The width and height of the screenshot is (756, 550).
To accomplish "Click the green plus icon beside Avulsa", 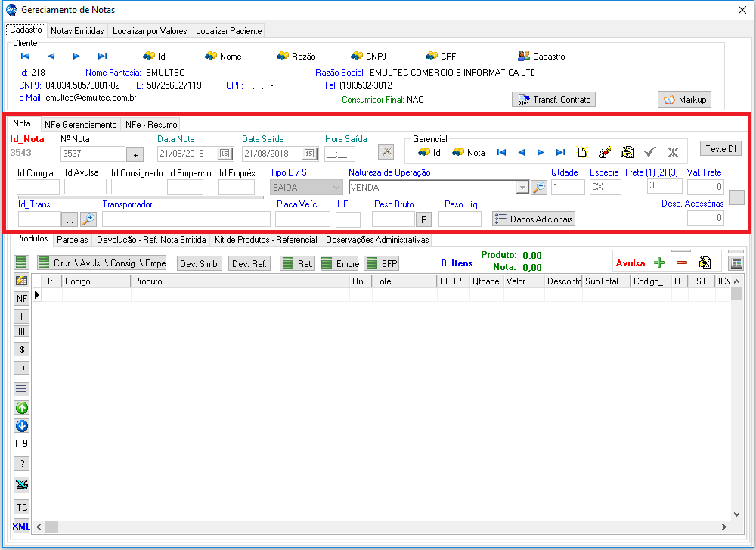I will (x=659, y=263).
